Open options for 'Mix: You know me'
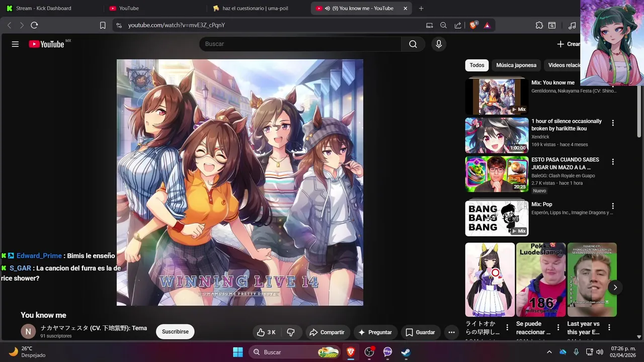 [613, 84]
